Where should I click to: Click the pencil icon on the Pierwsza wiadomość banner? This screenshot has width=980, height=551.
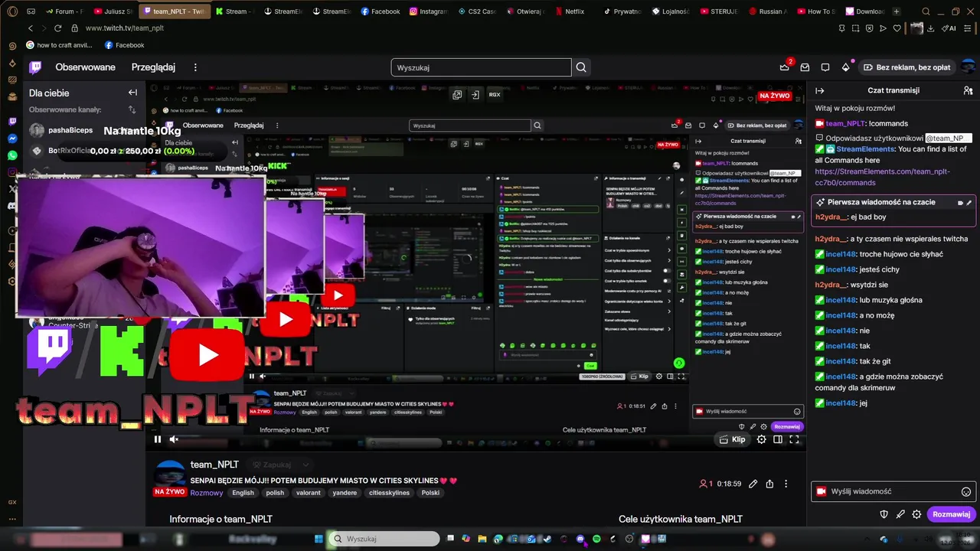pyautogui.click(x=969, y=202)
